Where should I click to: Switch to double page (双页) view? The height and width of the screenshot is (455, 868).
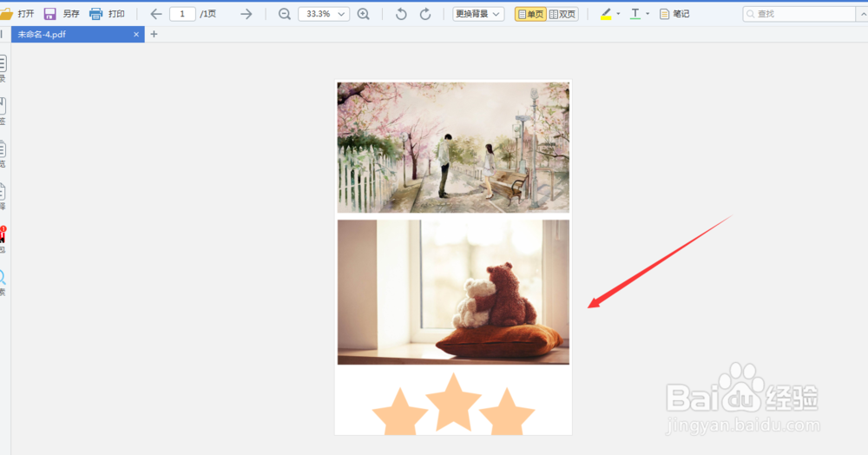point(562,14)
